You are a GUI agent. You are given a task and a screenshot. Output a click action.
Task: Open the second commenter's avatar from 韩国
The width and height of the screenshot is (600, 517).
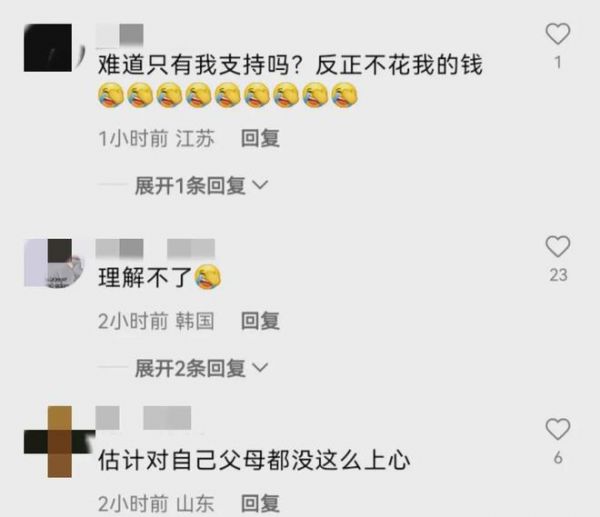(54, 263)
